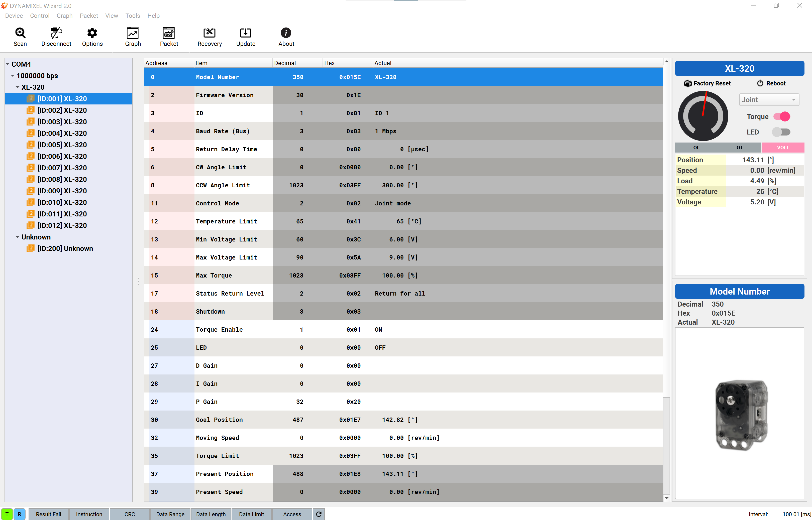
Task: Click the refresh icon in status bar
Action: click(x=319, y=514)
